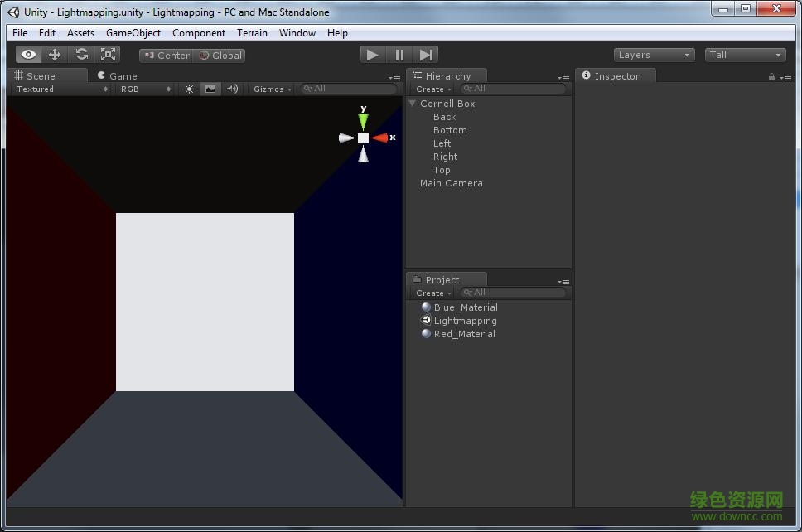
Task: Select the Rotate tool
Action: [81, 54]
